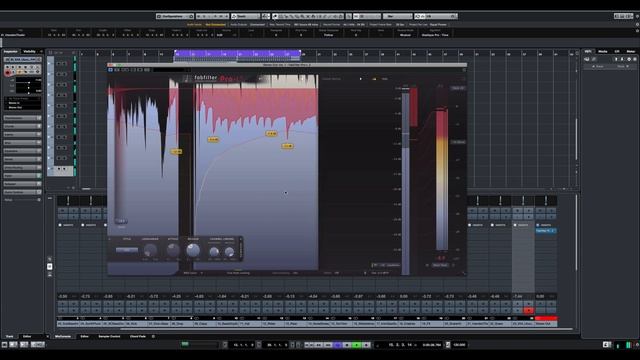
Task: Select the Sampler Control lower zone tab
Action: (x=109, y=336)
